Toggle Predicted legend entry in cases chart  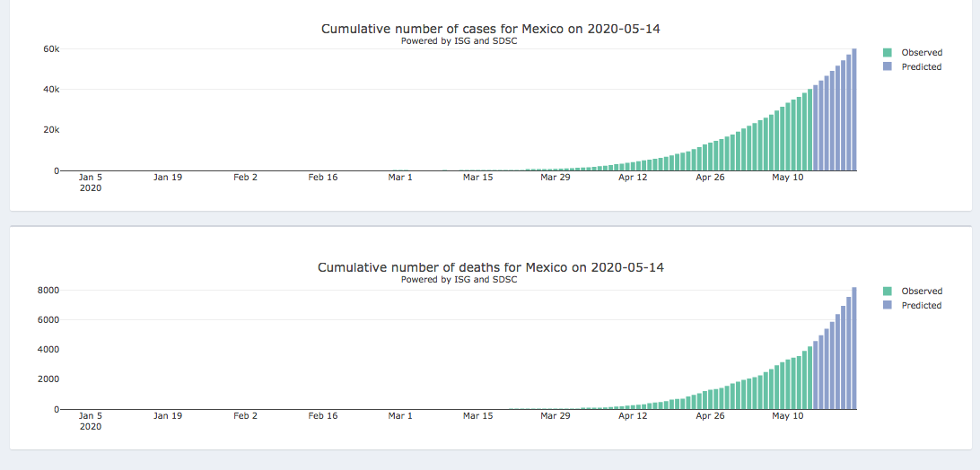tap(921, 66)
